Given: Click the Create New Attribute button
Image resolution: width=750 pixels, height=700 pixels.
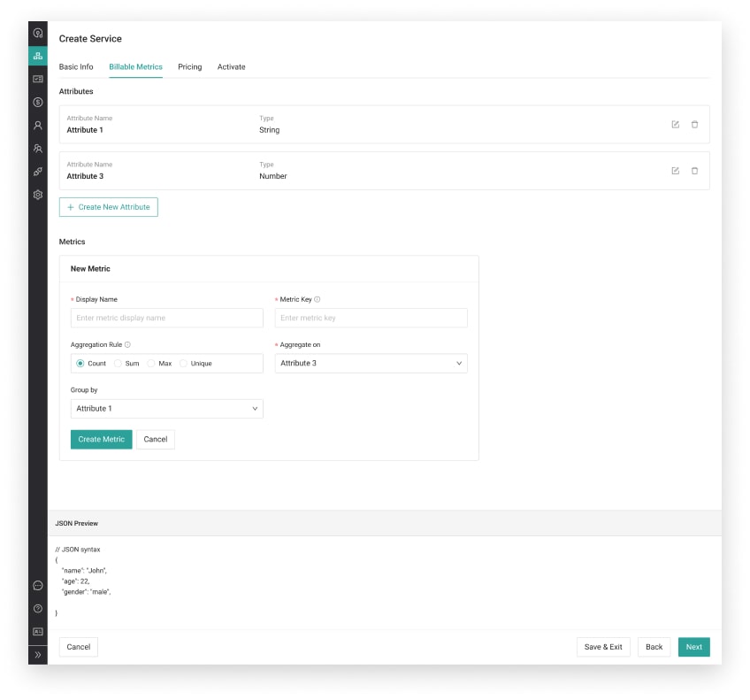Looking at the screenshot, I should point(108,207).
